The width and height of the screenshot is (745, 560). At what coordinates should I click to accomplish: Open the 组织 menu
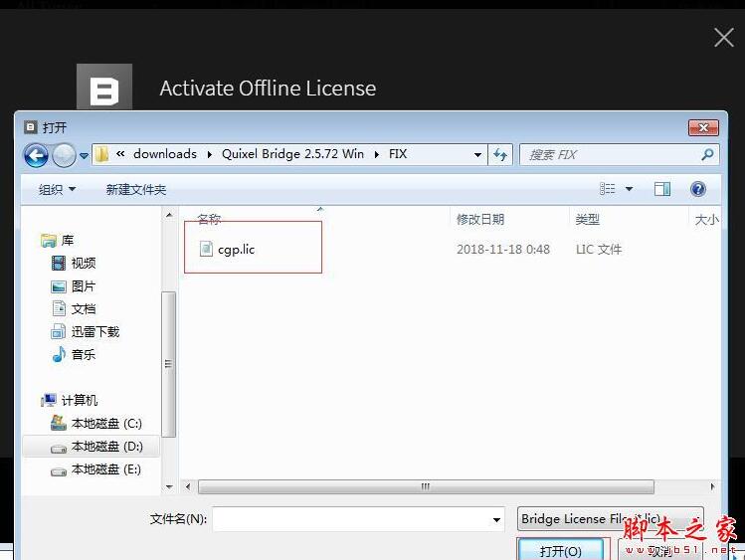click(x=57, y=190)
